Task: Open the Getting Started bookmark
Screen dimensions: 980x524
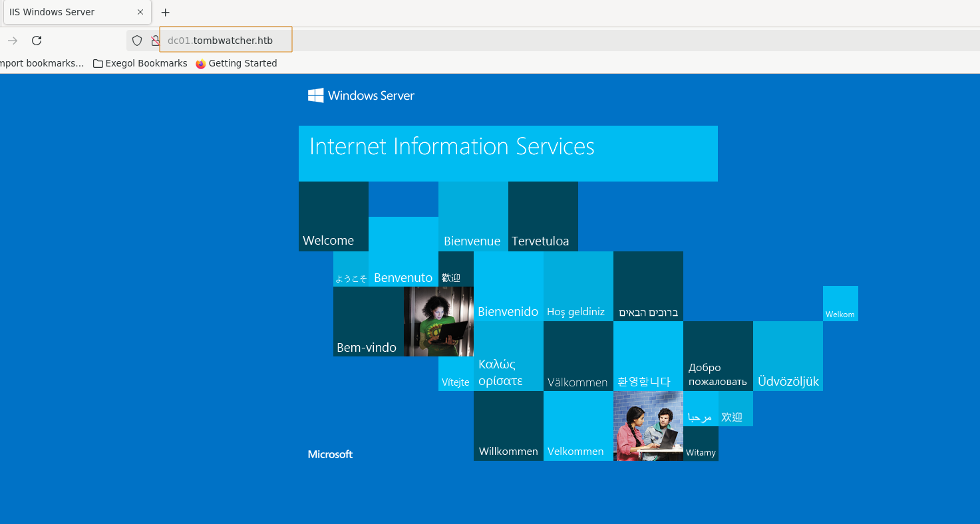Action: pos(236,63)
